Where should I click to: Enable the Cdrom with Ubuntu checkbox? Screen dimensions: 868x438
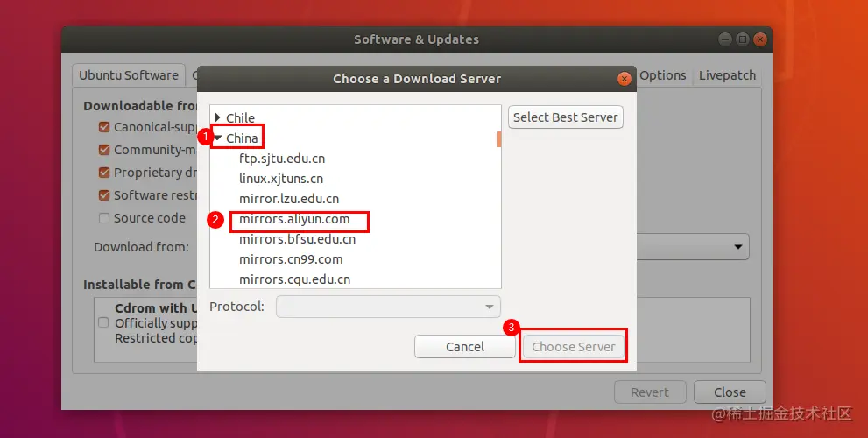click(103, 322)
